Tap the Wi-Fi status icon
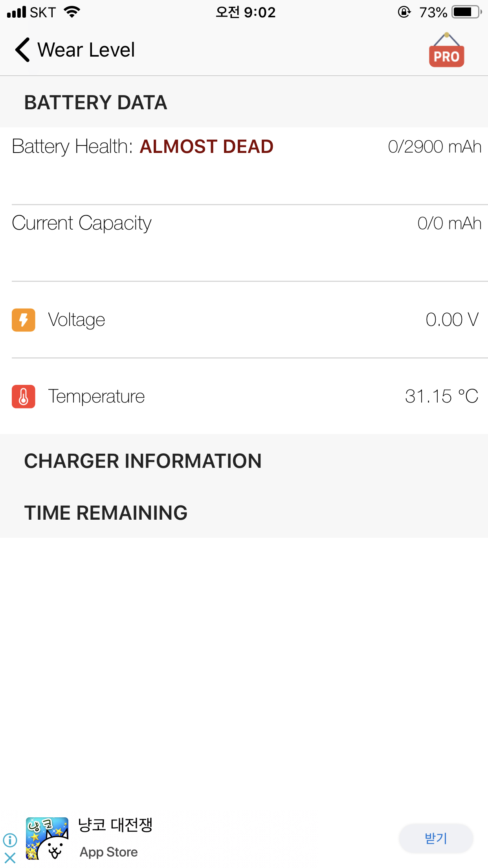 tap(72, 12)
